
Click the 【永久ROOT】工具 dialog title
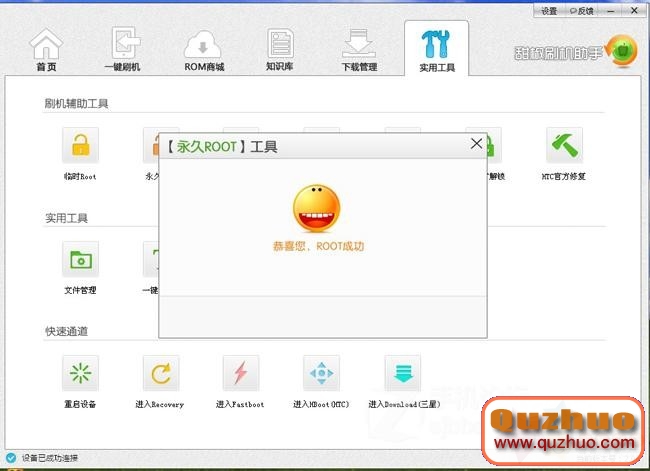pyautogui.click(x=222, y=147)
